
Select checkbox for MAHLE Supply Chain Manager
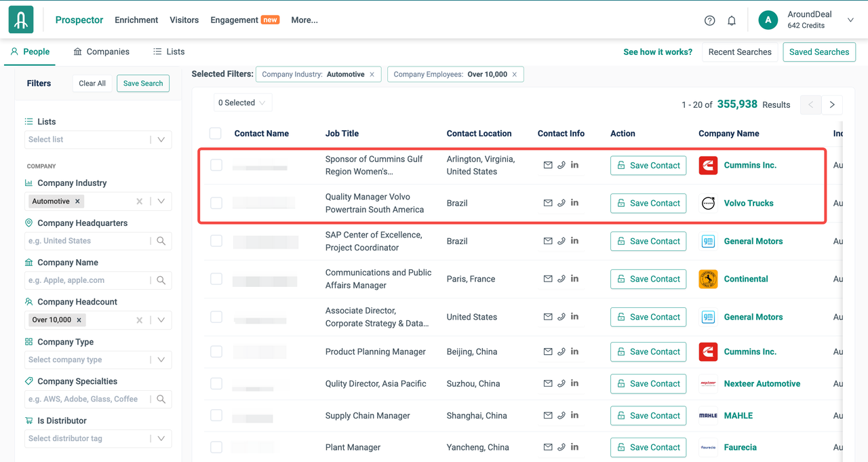[216, 415]
